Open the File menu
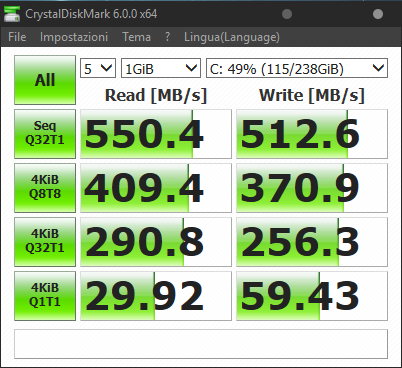402x368 pixels. (17, 37)
